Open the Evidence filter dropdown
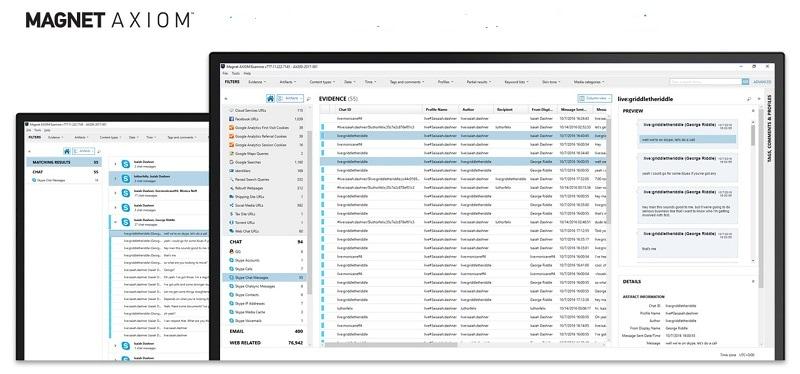Viewport: 800px width, 374px height. coord(257,82)
